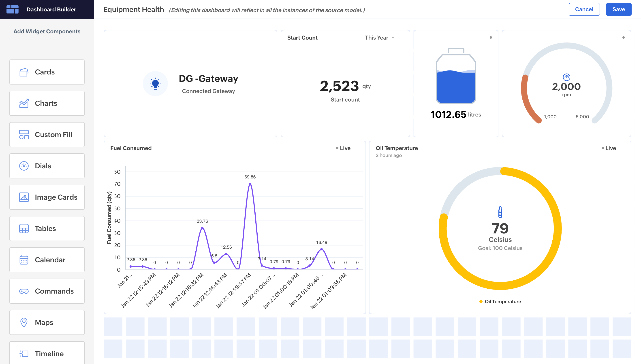Open the Maps widget component
The image size is (641, 364).
point(47,322)
